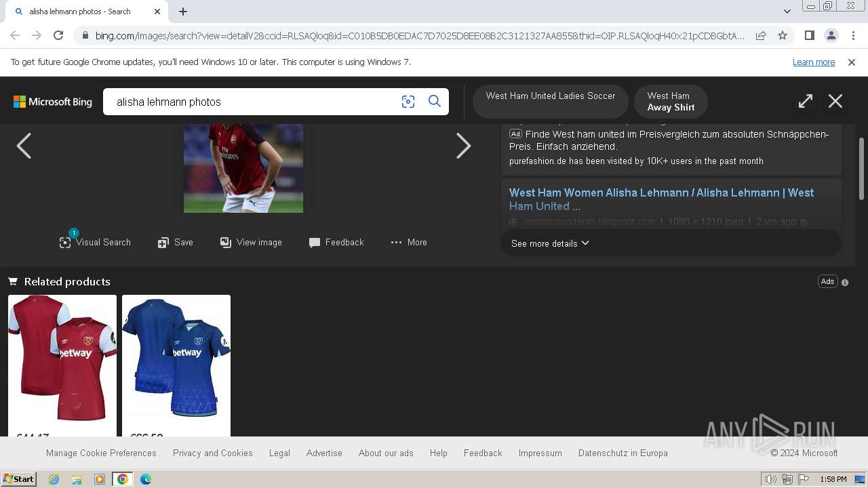
Task: Launch Microsoft Edge from taskbar
Action: coord(146,479)
